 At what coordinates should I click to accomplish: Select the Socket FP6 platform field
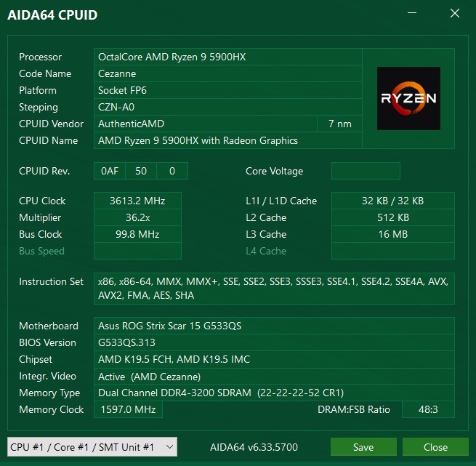228,90
